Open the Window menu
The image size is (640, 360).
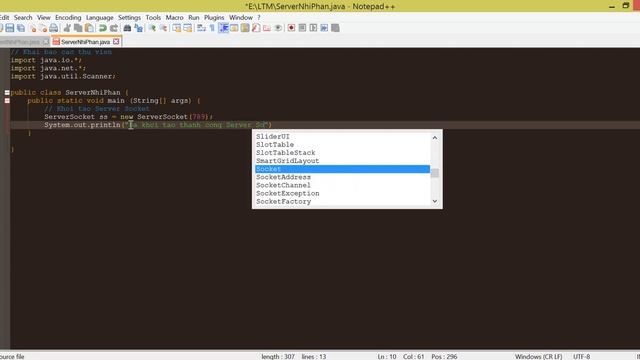(x=241, y=18)
